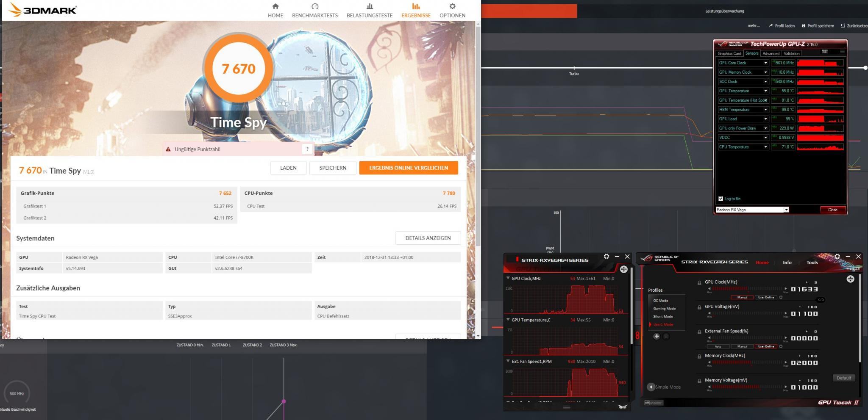Switch to the Graphics Card tab in GPU-Z
This screenshot has width=868, height=420.
coord(729,53)
